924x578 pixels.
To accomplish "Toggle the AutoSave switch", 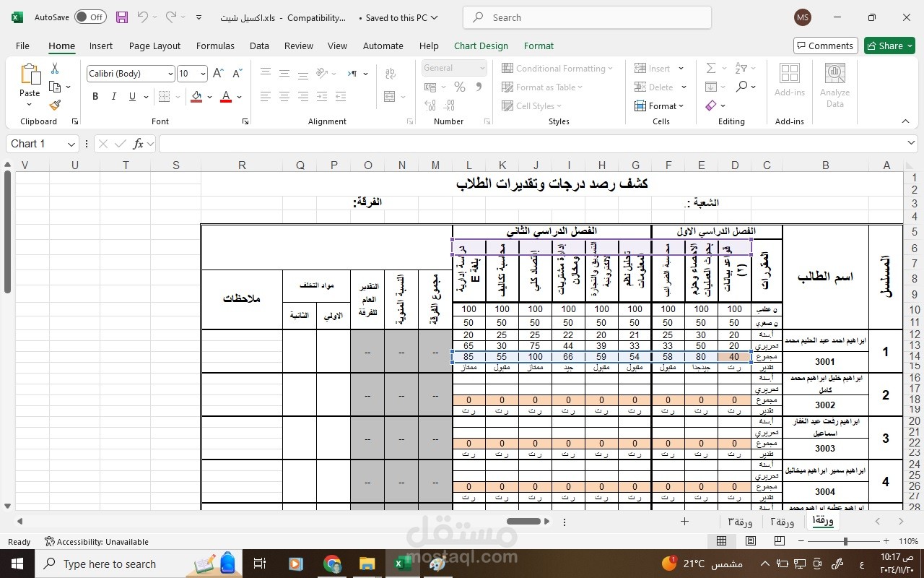I will [90, 17].
